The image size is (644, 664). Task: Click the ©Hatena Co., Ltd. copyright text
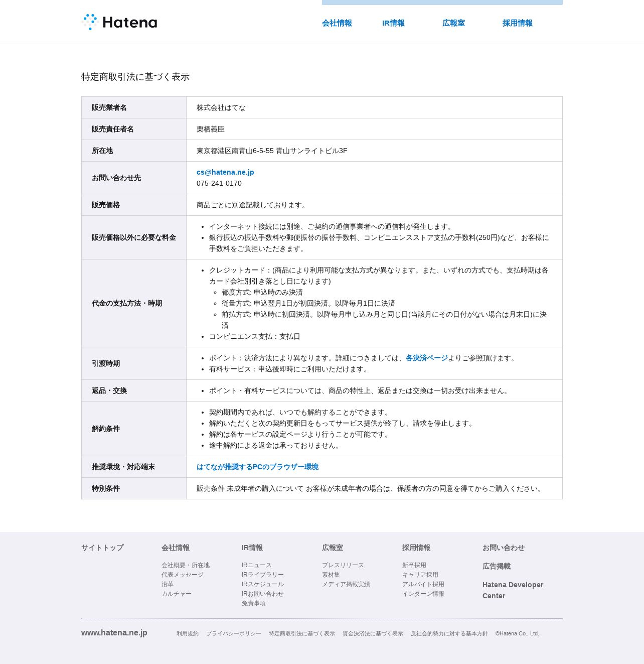tap(517, 633)
